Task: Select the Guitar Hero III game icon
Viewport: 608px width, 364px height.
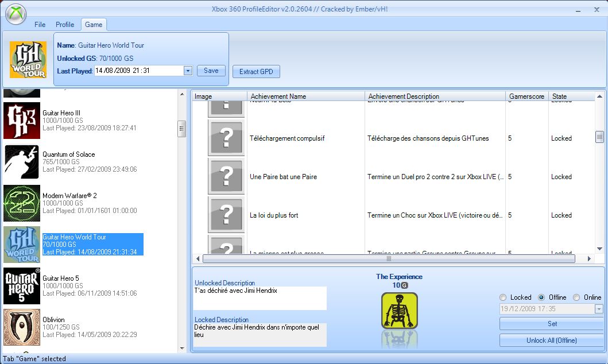Action: tap(22, 121)
